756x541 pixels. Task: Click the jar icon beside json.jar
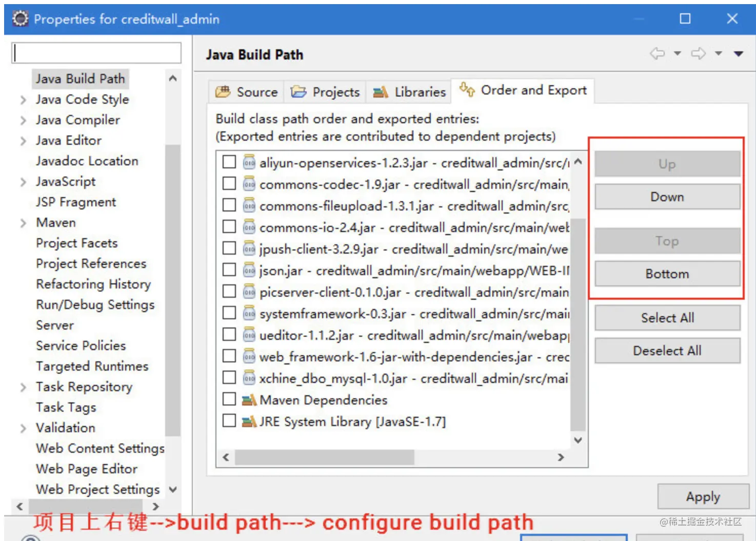pyautogui.click(x=249, y=270)
